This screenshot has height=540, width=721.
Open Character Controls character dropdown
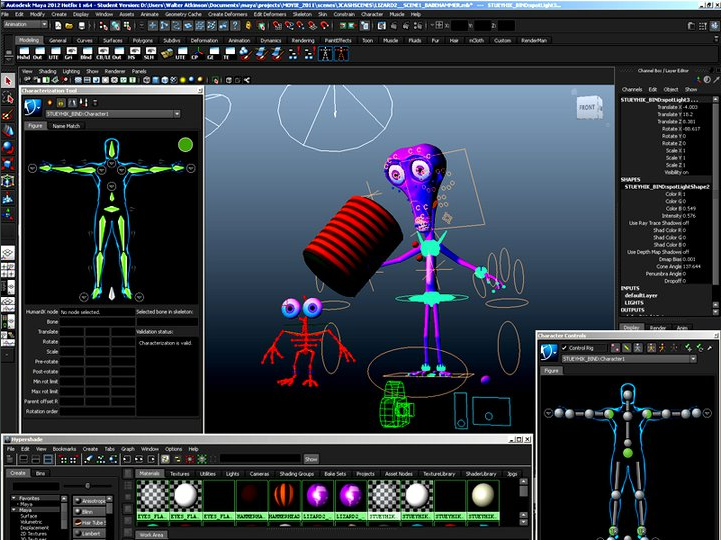629,359
